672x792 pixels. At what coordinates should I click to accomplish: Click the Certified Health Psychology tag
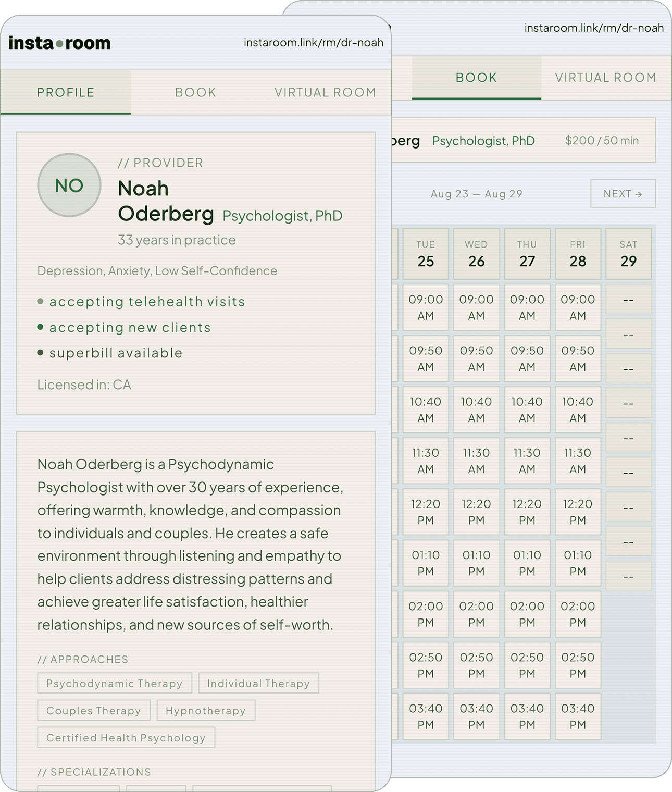[x=126, y=737]
